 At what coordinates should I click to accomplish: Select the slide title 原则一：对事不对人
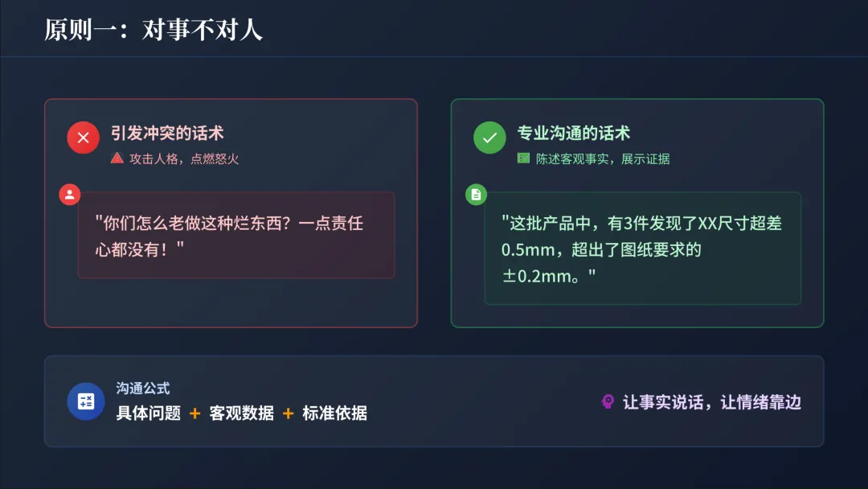coord(154,31)
